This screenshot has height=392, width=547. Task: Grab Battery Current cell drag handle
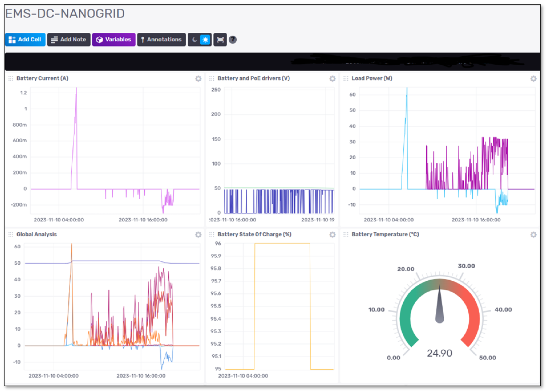[11, 78]
